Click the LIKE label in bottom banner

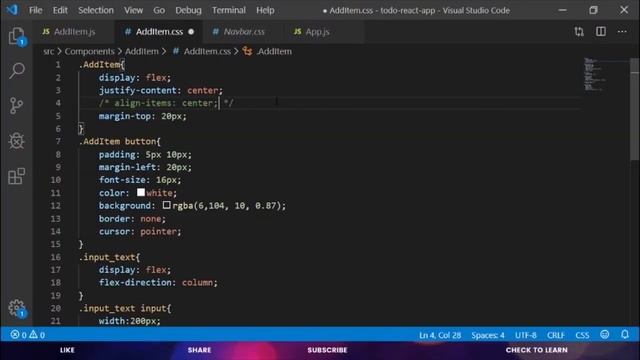[67, 350]
